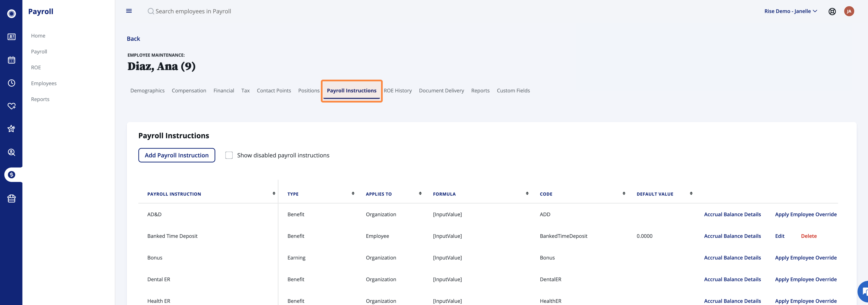Sort by Payroll Instruction column

pos(274,194)
